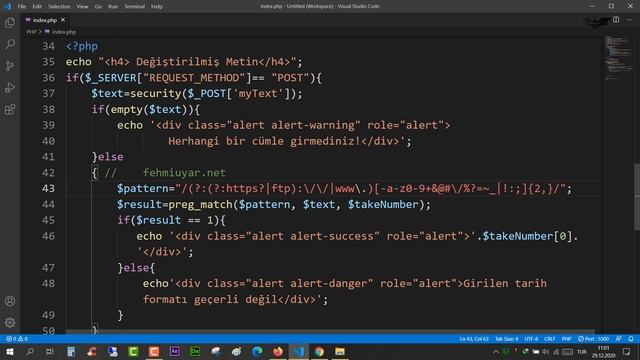Viewport: 640px width, 360px height.
Task: Open the Windows Action Center icon
Action: pos(627,351)
